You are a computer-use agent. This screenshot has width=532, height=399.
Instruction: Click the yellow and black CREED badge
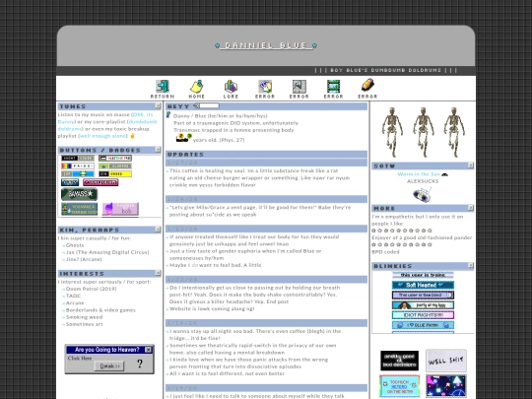tap(115, 174)
